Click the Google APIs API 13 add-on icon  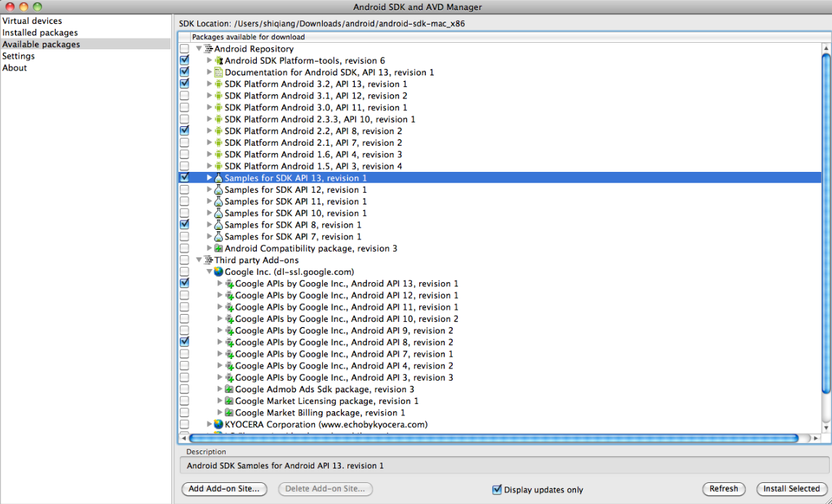[229, 284]
